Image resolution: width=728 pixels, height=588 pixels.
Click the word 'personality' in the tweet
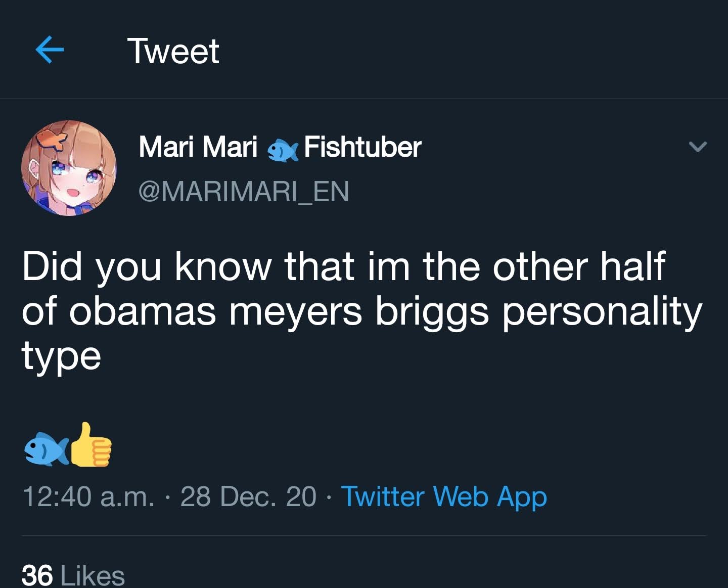click(602, 312)
